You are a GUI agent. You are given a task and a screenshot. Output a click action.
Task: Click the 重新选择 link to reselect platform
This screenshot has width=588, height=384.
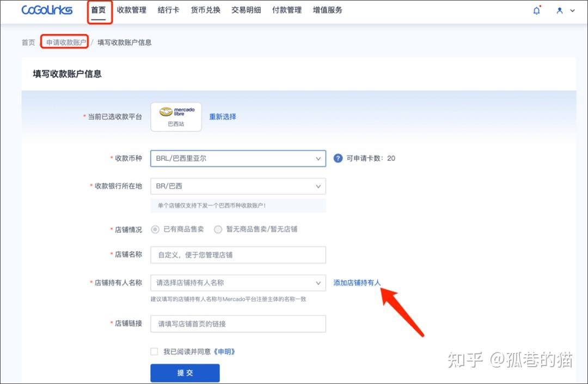click(x=222, y=117)
